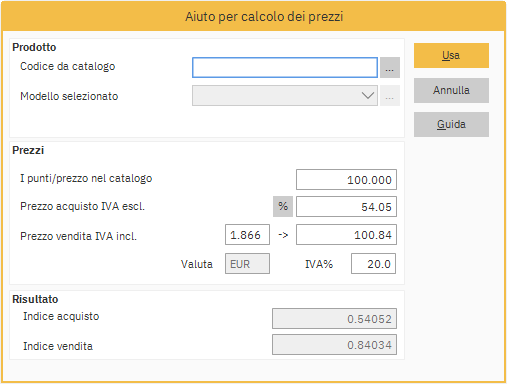Click the ellipsis button beside Modello selezionato
The height and width of the screenshot is (384, 507).
point(390,96)
